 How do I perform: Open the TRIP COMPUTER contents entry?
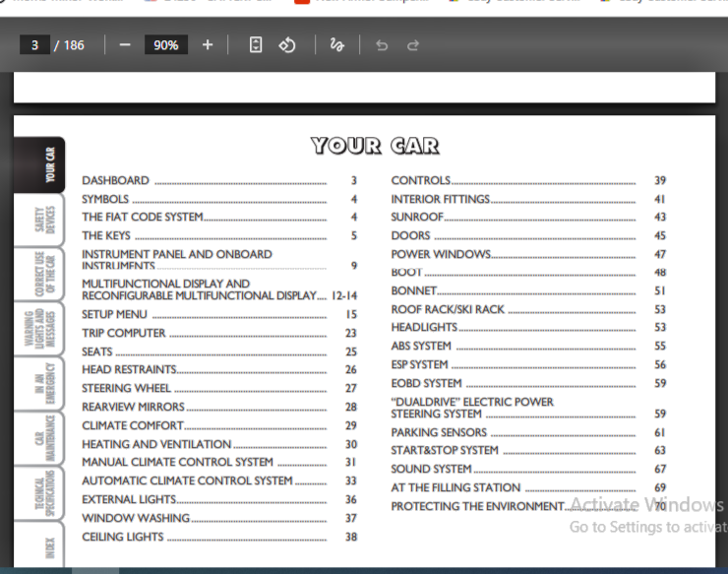click(124, 334)
